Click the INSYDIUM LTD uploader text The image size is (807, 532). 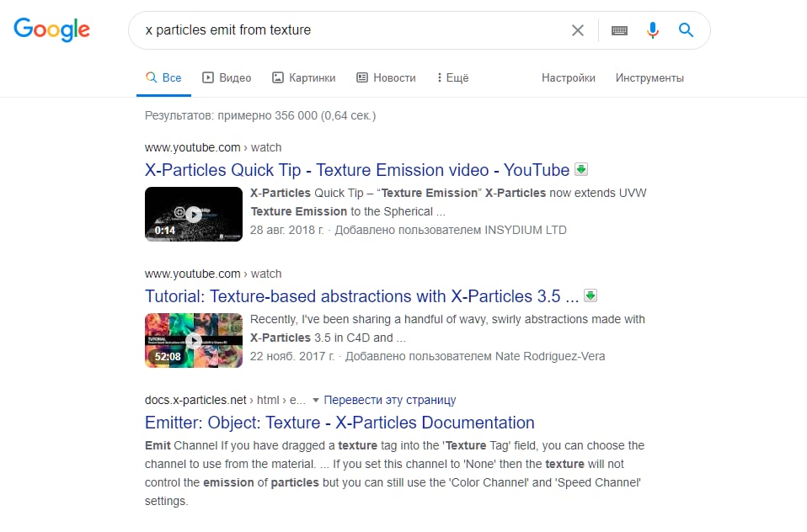coord(525,230)
